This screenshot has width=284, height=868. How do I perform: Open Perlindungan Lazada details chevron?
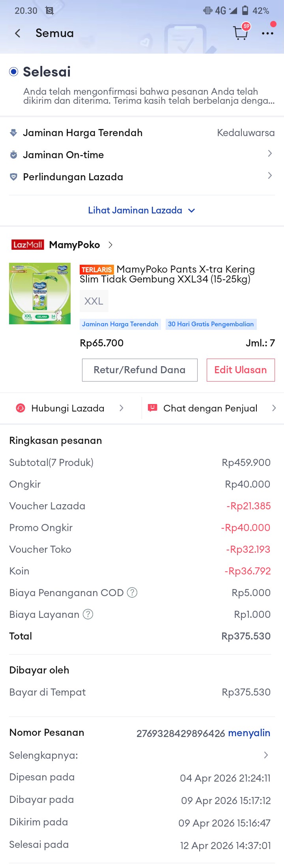270,176
